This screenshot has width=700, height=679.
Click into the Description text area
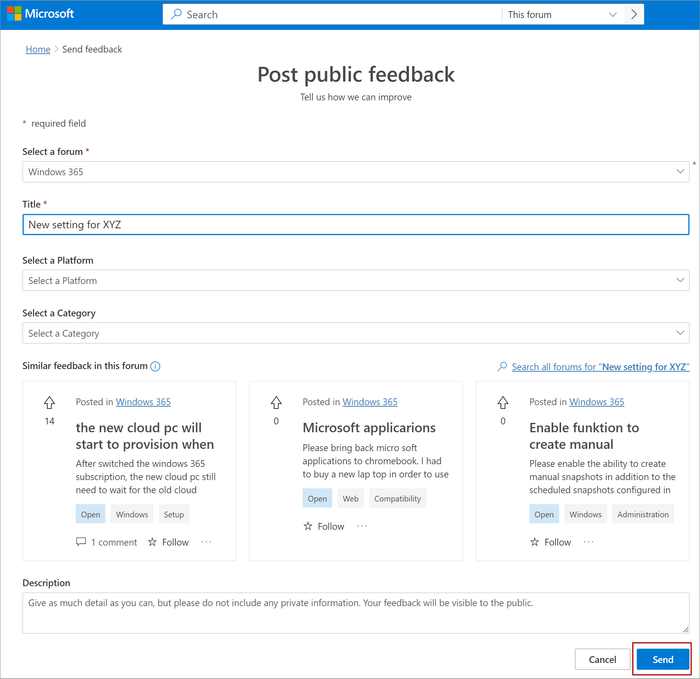point(356,613)
